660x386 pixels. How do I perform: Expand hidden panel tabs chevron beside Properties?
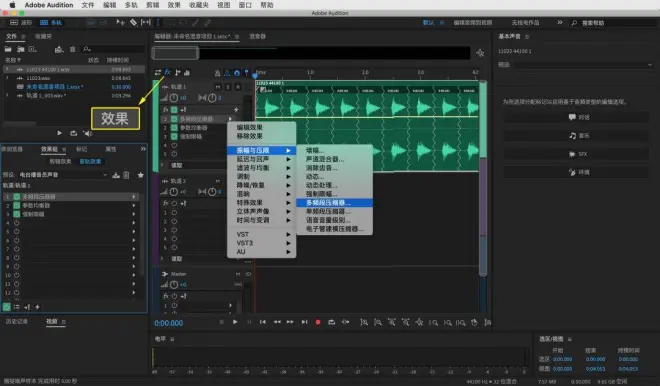[143, 149]
